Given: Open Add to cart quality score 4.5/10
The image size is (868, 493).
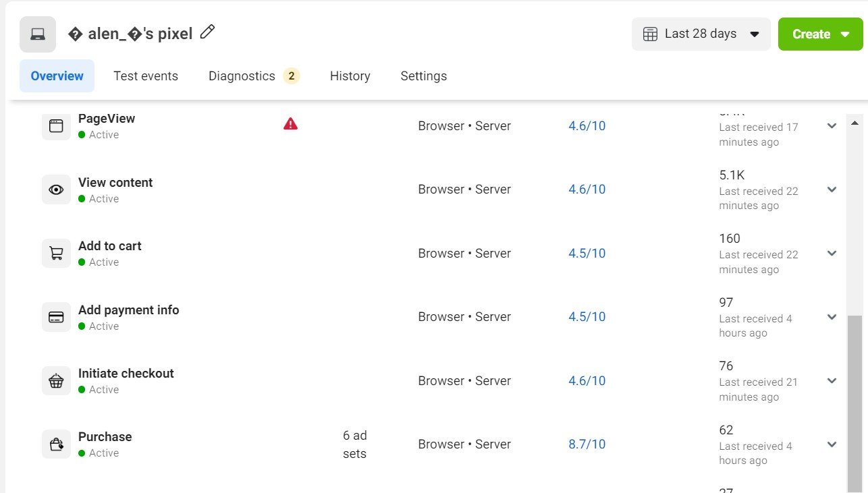Looking at the screenshot, I should point(587,254).
